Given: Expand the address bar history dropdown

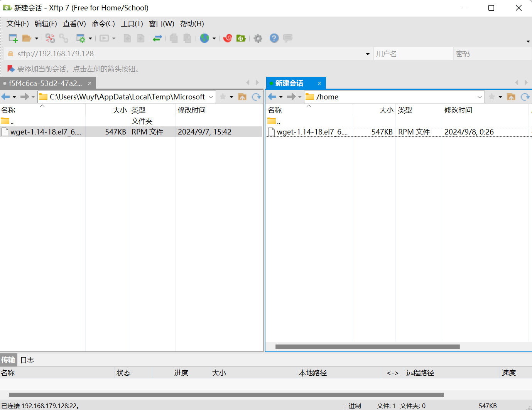Looking at the screenshot, I should pos(368,54).
